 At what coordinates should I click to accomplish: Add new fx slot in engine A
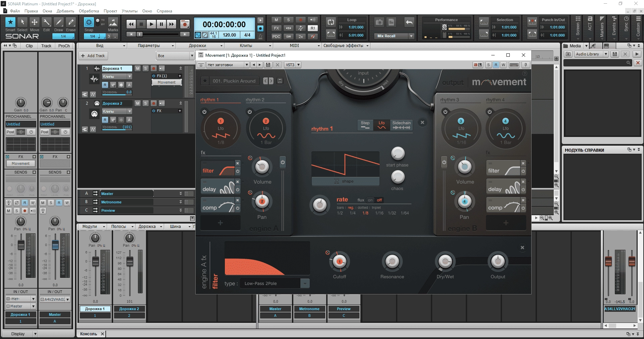(x=220, y=223)
